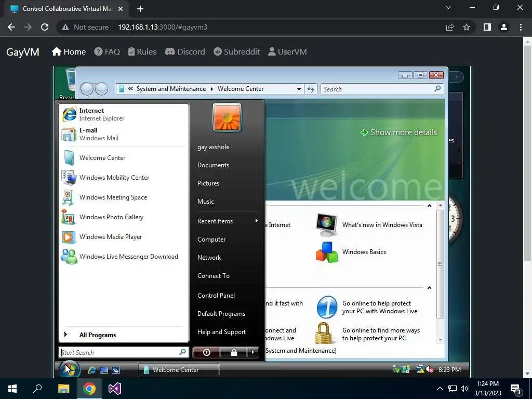Open Go online to find more ways padlock item

coord(368,334)
